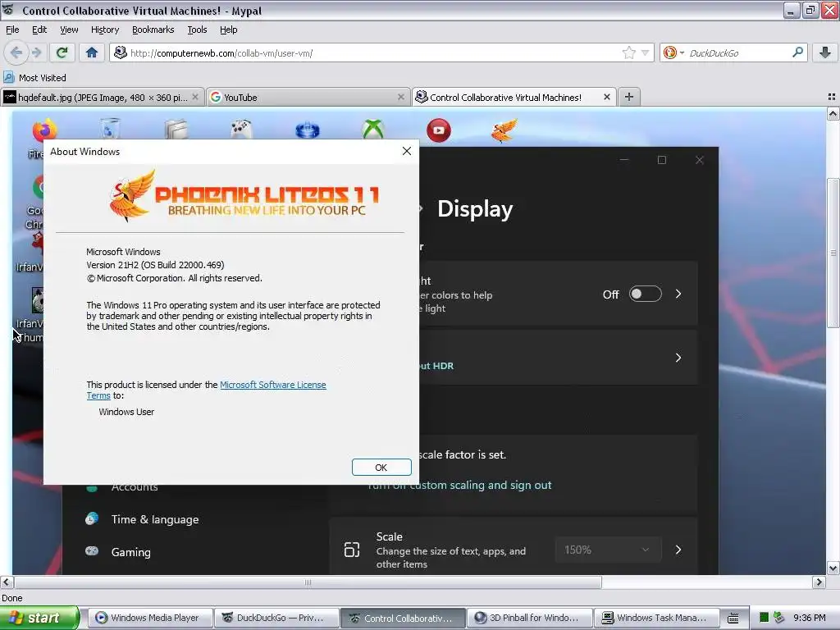
Task: Switch to Windows Task Manager in the taskbar
Action: (x=657, y=618)
